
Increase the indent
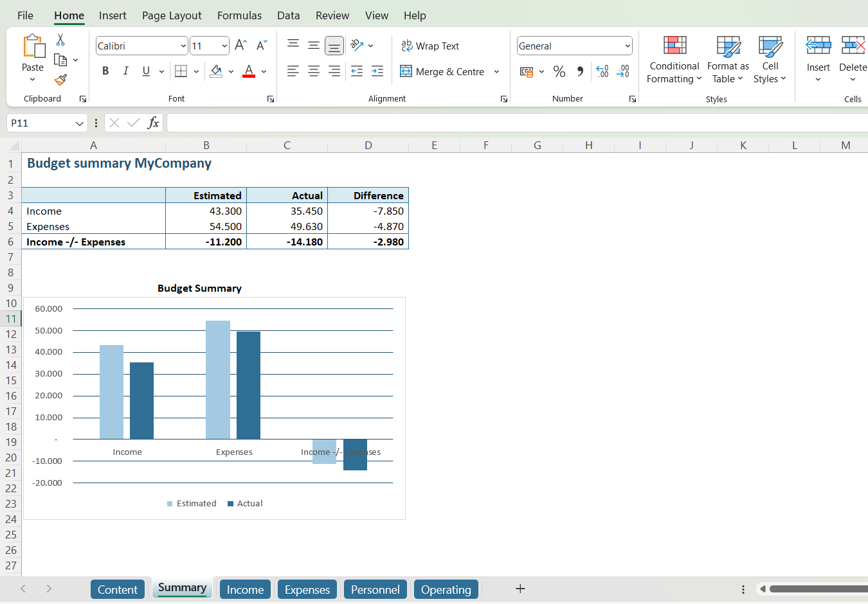click(377, 71)
